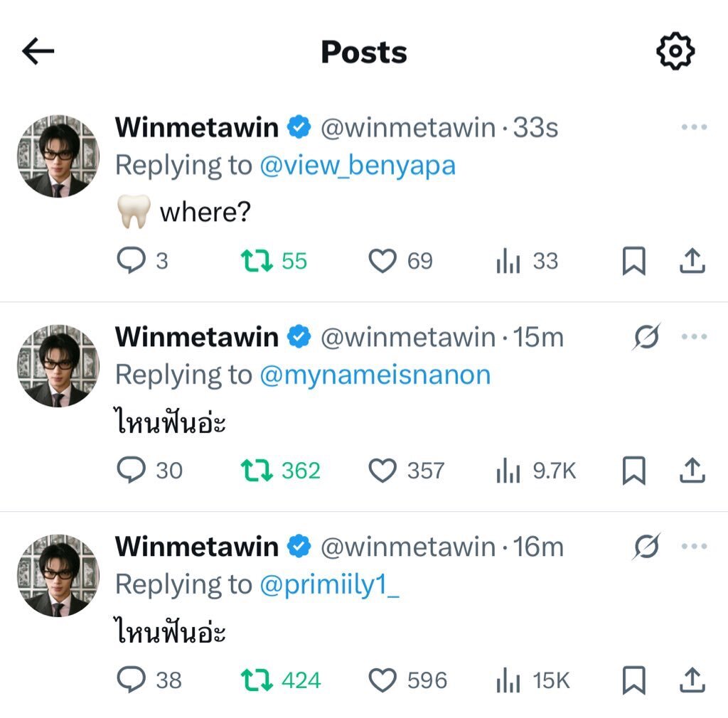Visit the @mynameisnanon mention link
Image resolution: width=728 pixels, height=718 pixels.
pos(375,375)
